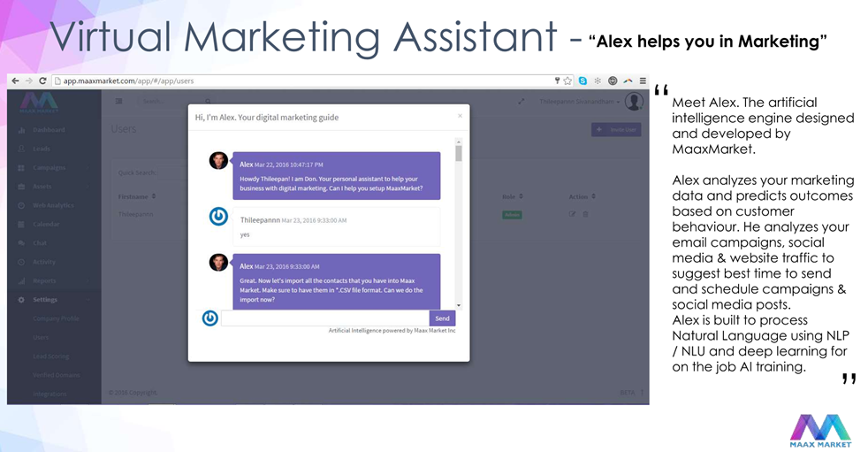Click 'Hi, I'm Alex' dialog title

point(267,118)
